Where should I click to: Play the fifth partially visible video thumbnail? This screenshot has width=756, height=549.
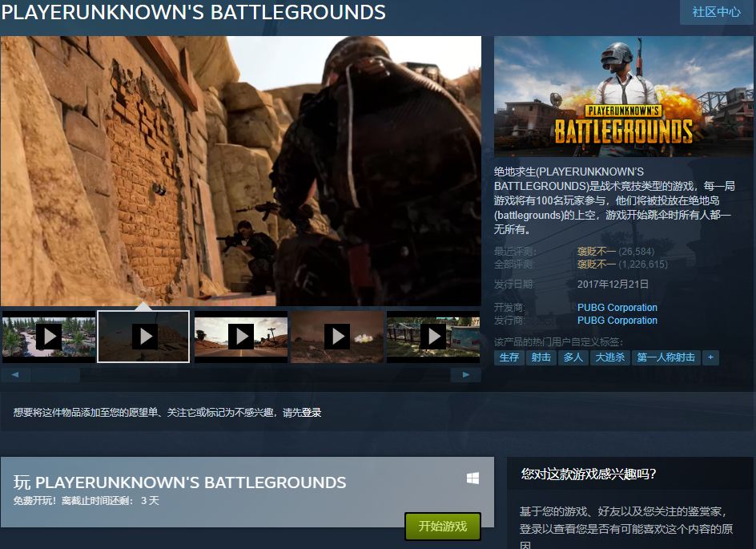coord(433,337)
